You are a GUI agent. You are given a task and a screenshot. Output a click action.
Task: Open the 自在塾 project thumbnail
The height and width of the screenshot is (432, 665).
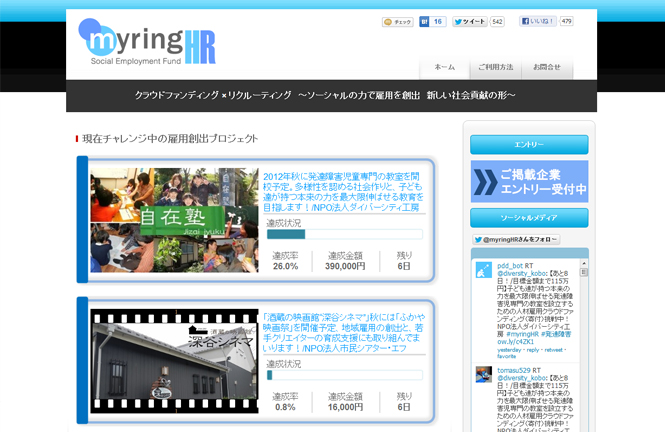point(175,220)
